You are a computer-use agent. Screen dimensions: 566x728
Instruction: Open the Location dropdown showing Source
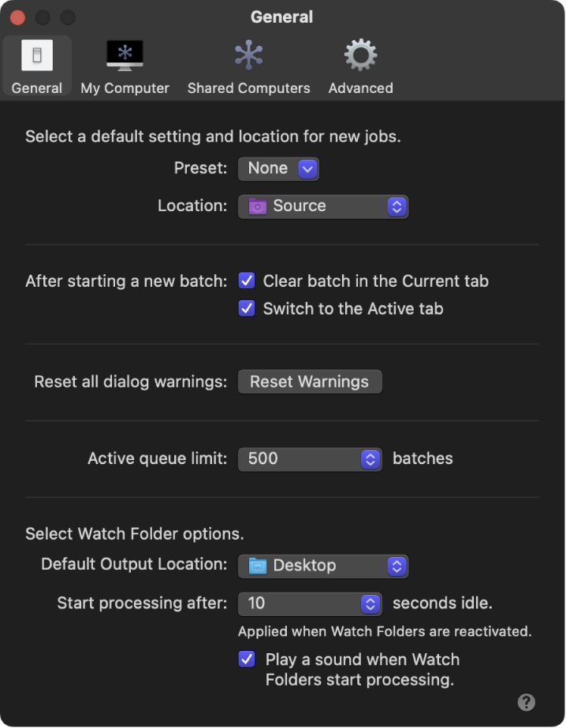click(x=323, y=206)
